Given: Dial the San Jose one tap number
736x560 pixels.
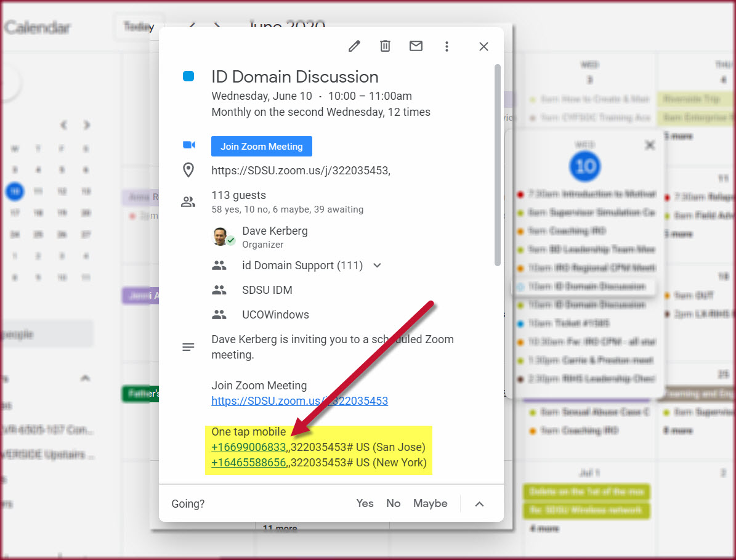Looking at the screenshot, I should click(249, 447).
